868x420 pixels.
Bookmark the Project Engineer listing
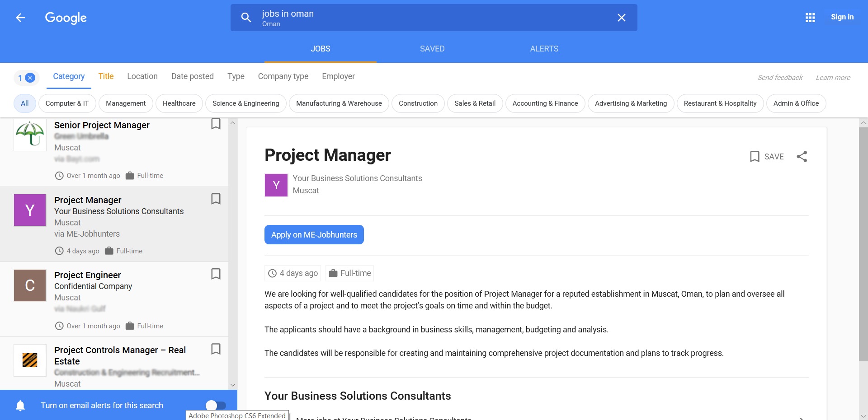(216, 274)
